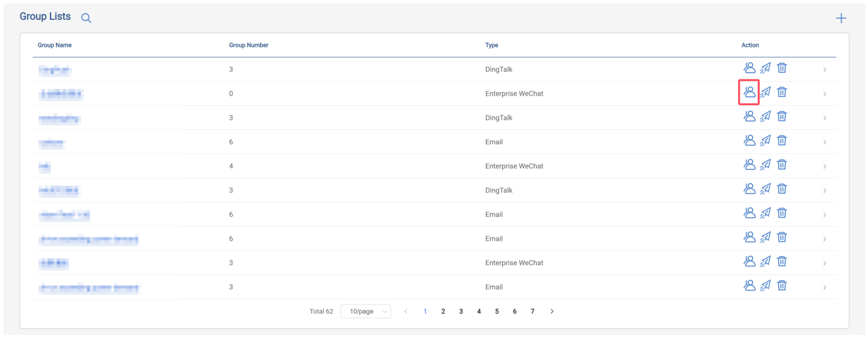Delete the Enterprise WeChat group numbered 0
The image size is (868, 338).
(781, 92)
